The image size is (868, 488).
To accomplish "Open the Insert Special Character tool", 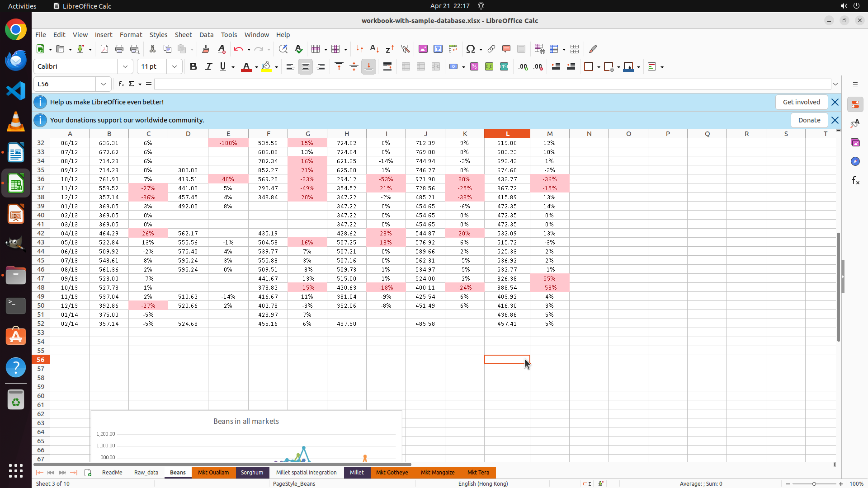I will click(471, 49).
